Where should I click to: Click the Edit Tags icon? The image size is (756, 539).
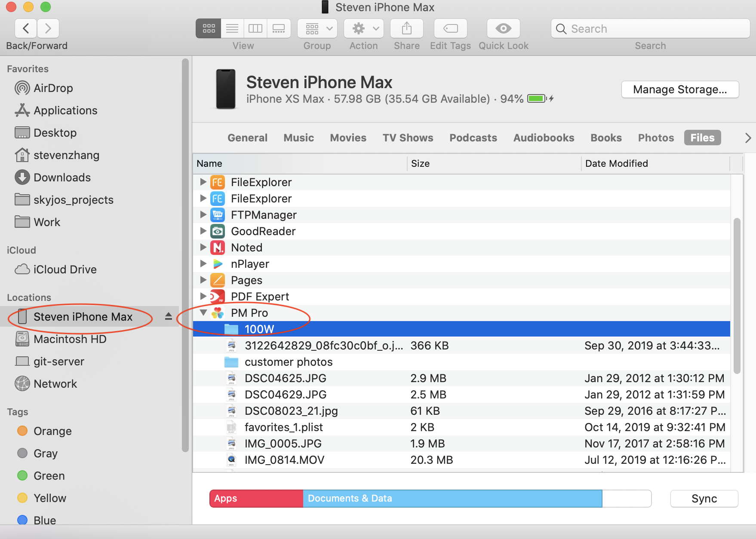tap(451, 29)
